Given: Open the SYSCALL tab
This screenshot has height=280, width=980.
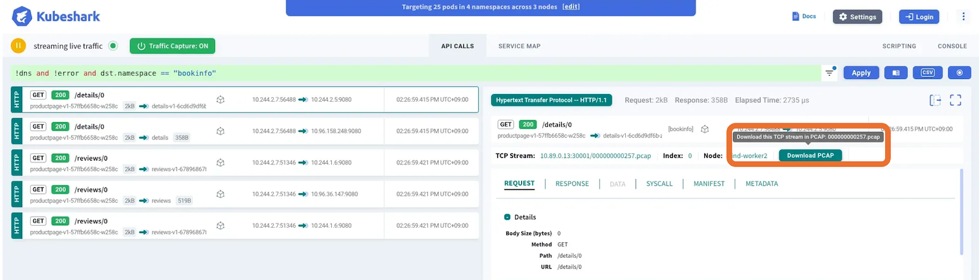Looking at the screenshot, I should coord(659,184).
